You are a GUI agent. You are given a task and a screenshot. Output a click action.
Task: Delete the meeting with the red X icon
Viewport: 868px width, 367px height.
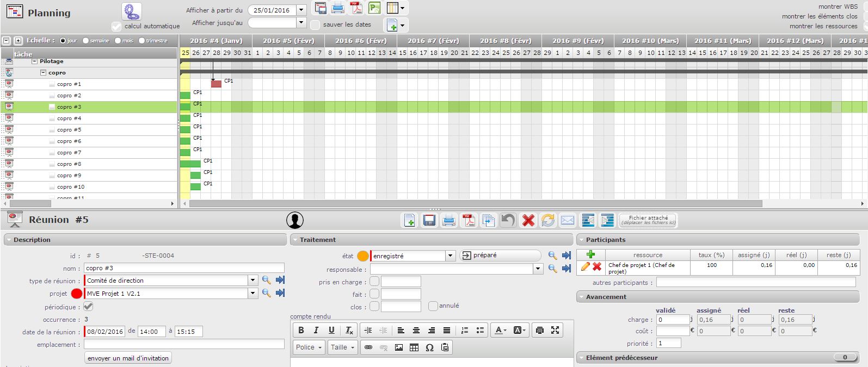[x=528, y=220]
